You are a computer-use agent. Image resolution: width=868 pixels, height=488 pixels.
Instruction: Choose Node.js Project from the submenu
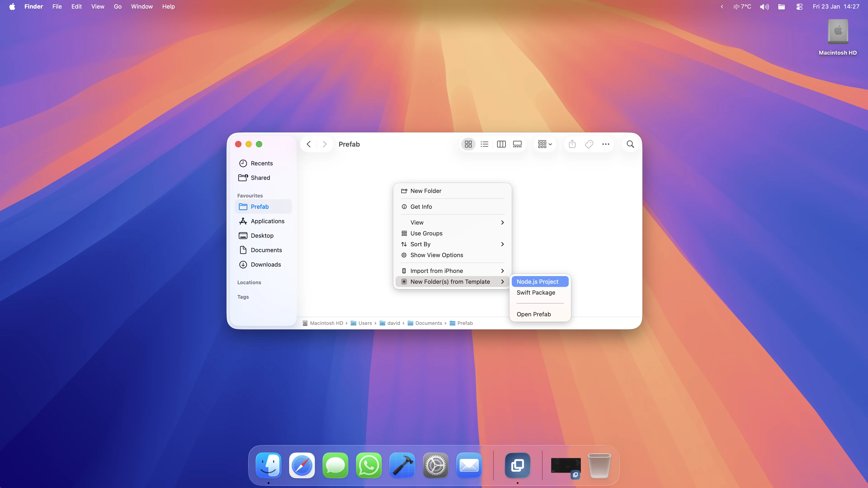[538, 281]
